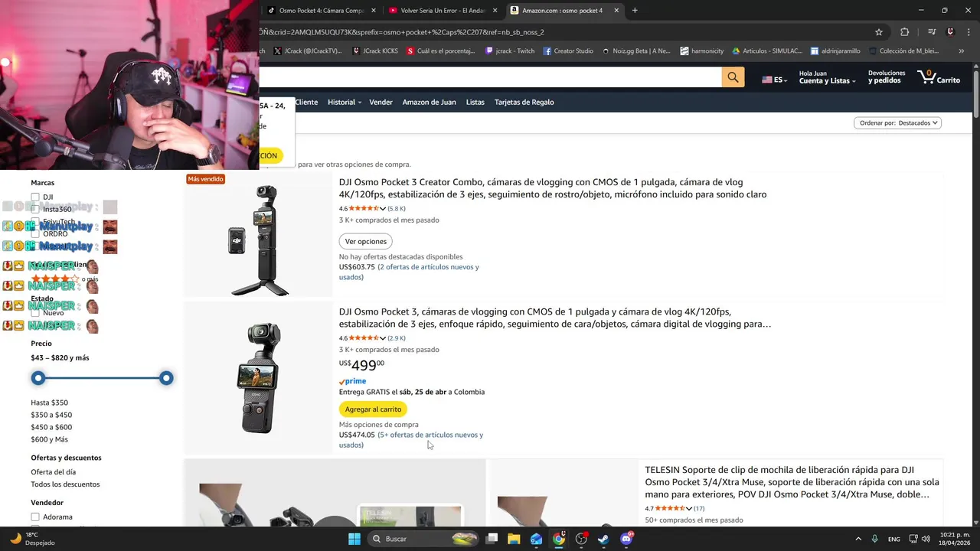The image size is (980, 551).
Task: Tick the Nuevo condition checkbox
Action: coord(35,313)
